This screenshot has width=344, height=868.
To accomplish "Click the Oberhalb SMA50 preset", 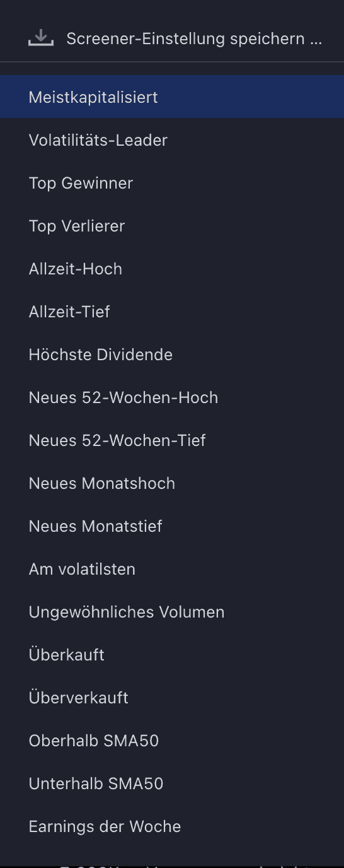I will [x=172, y=741].
